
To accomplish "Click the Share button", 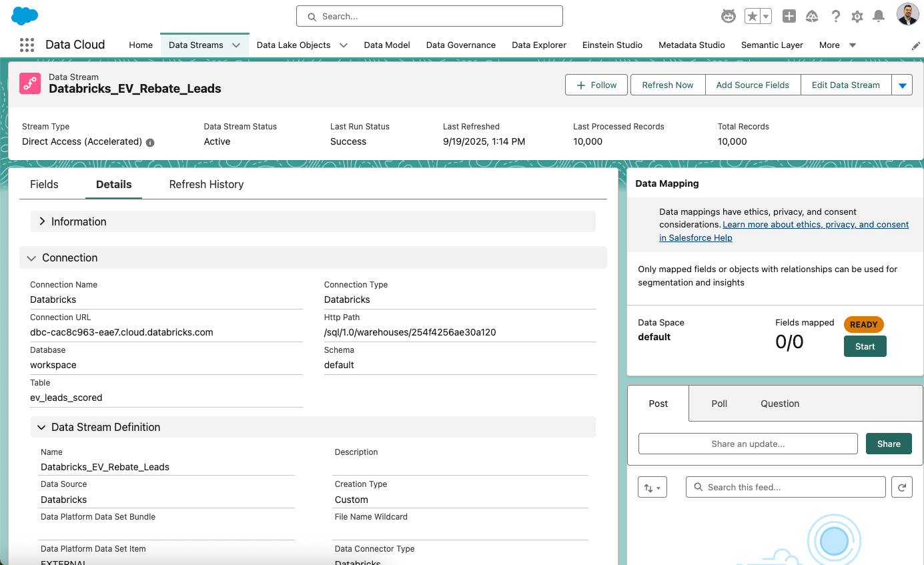I will (x=889, y=444).
